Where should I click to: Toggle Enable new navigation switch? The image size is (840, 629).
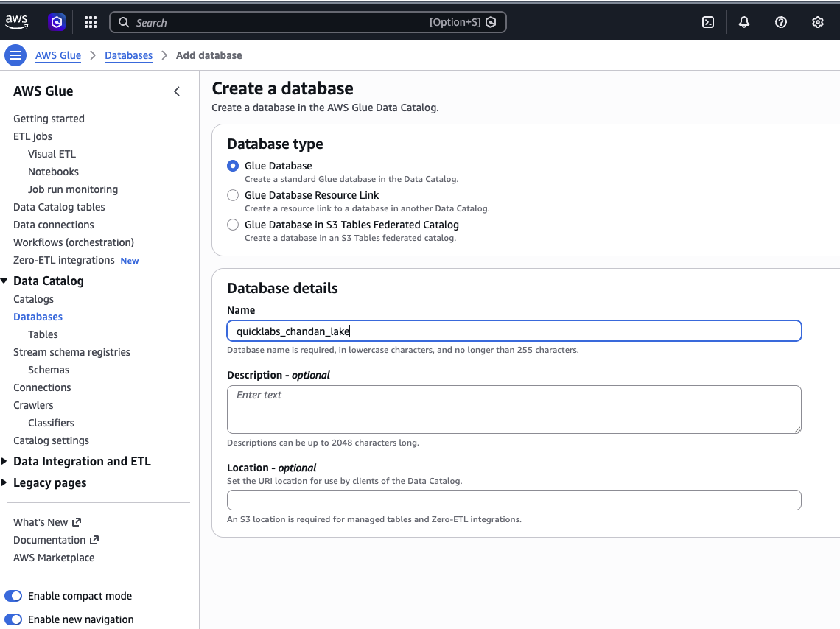point(13,619)
